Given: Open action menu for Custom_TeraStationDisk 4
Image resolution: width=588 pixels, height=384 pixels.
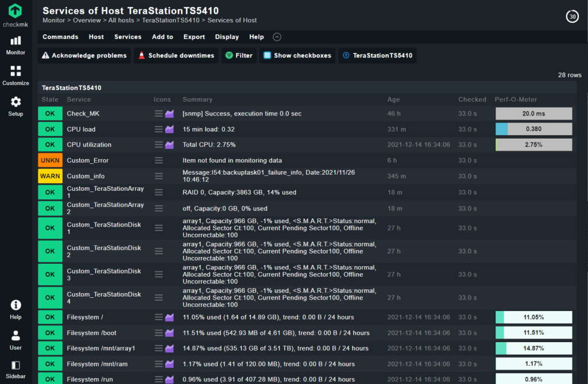Looking at the screenshot, I should [158, 298].
